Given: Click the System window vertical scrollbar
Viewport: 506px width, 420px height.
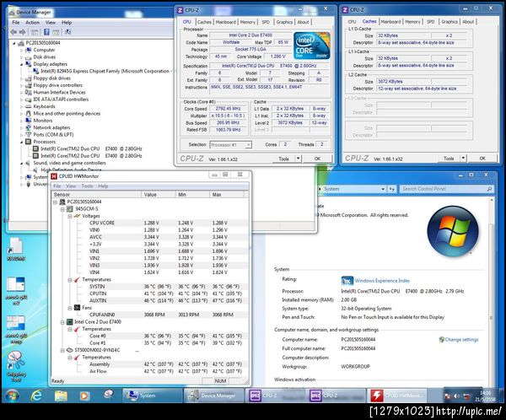Looking at the screenshot, I should click(491, 291).
